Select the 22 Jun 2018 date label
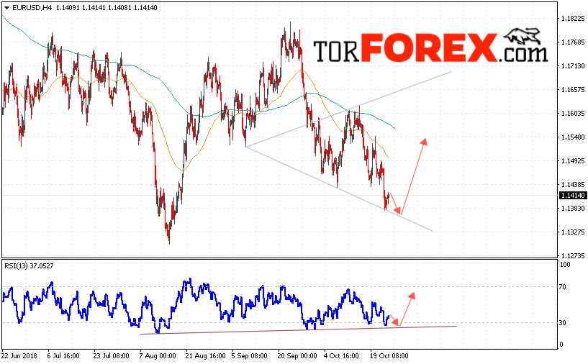The width and height of the screenshot is (588, 364). point(19,356)
